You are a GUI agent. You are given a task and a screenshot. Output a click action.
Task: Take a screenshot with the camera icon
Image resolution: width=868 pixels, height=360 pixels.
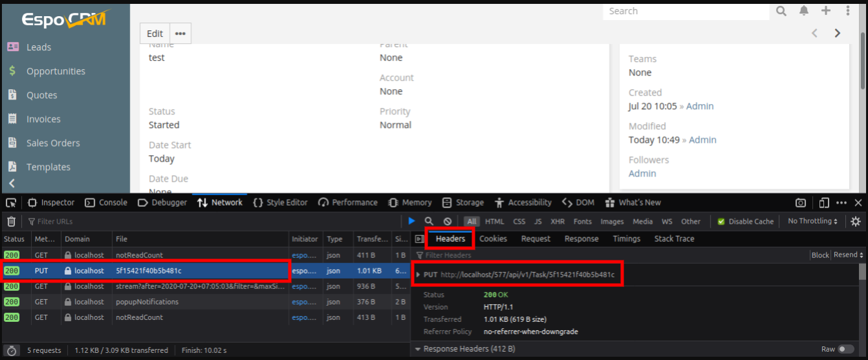point(801,202)
